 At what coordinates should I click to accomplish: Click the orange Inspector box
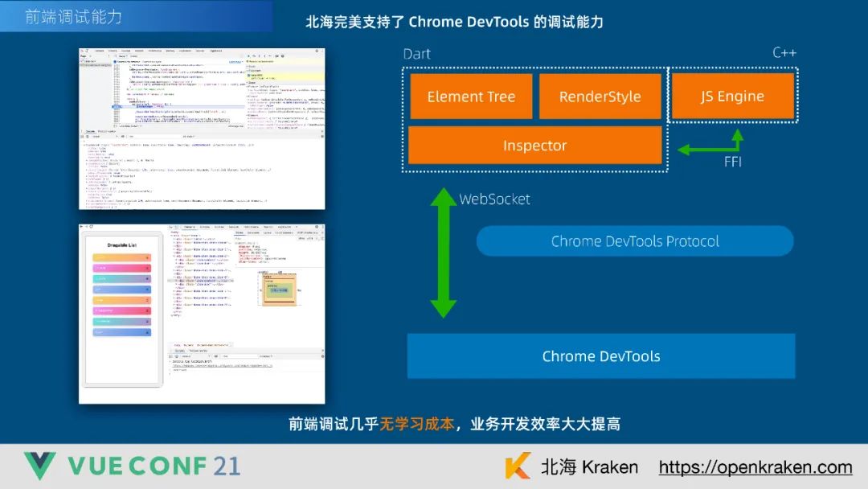(534, 145)
